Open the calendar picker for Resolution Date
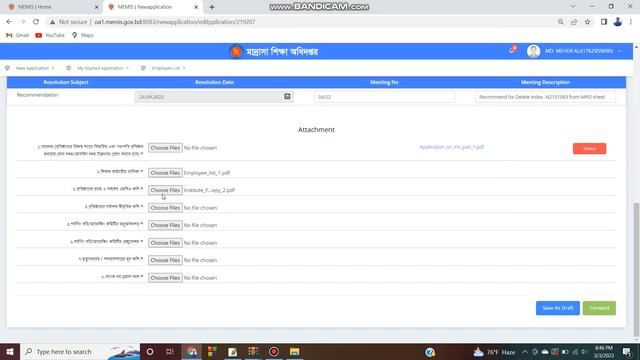 coord(287,97)
